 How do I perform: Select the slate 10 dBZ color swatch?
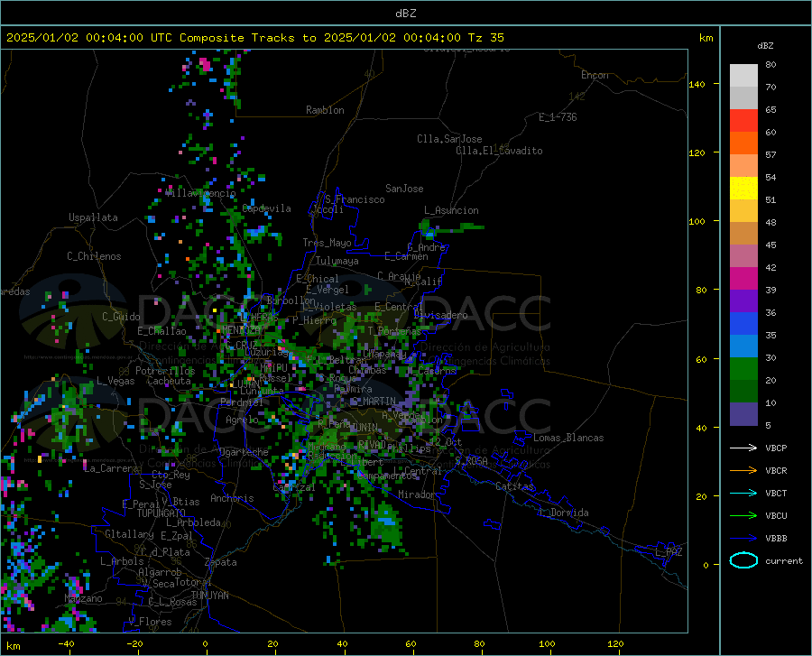coord(743,414)
